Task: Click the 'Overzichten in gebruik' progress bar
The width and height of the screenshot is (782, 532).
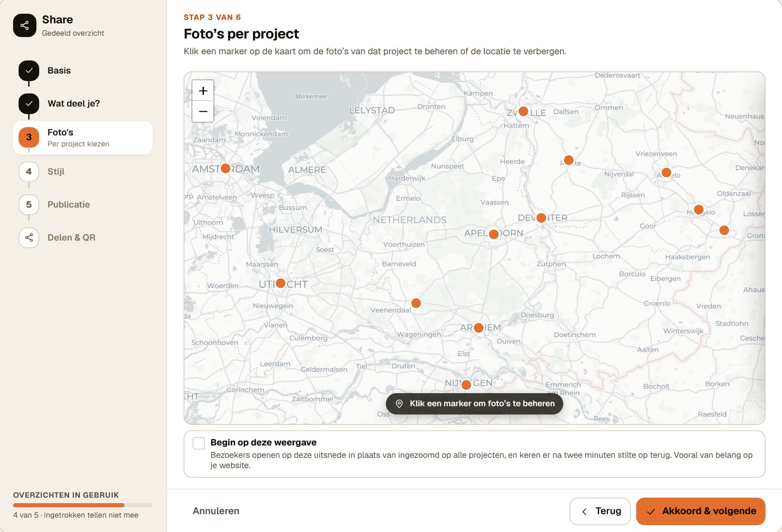Action: coord(83,505)
